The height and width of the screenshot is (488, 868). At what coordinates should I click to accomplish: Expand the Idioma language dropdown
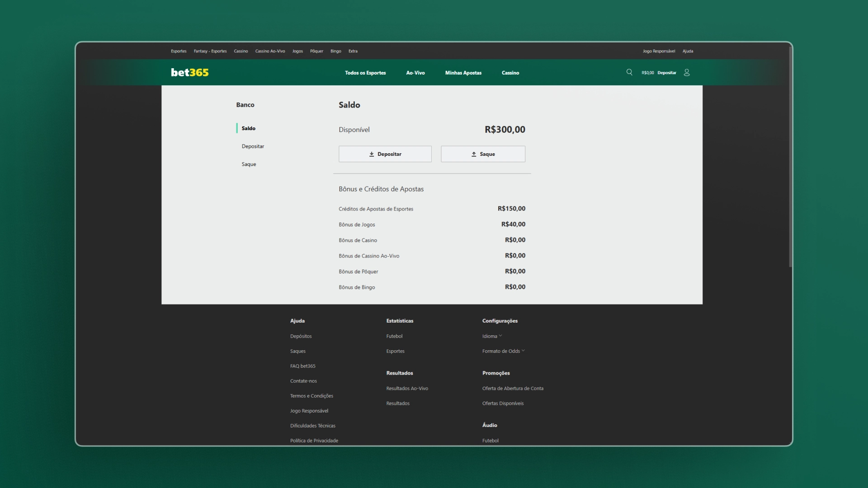pyautogui.click(x=492, y=336)
